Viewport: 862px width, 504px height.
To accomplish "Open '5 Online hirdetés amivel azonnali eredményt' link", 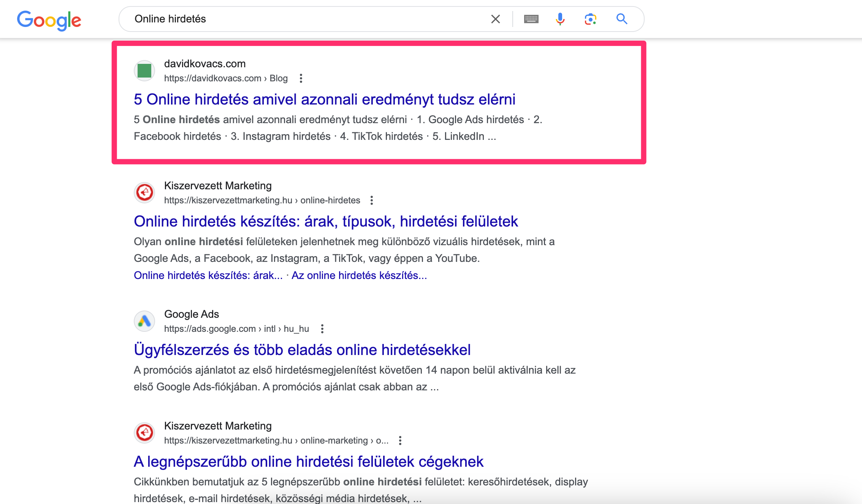I will click(324, 99).
